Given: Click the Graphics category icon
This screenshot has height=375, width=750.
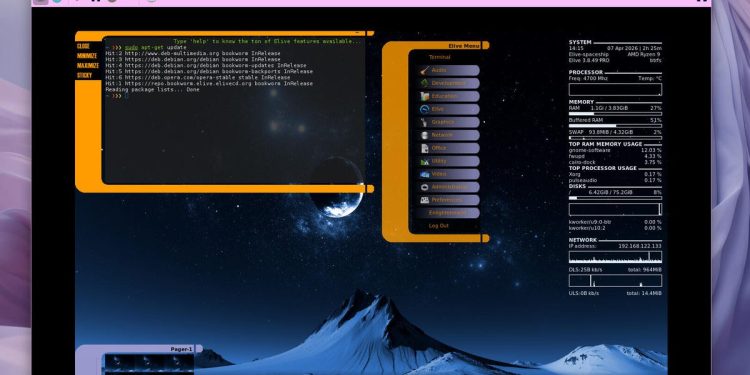Looking at the screenshot, I should (x=424, y=122).
